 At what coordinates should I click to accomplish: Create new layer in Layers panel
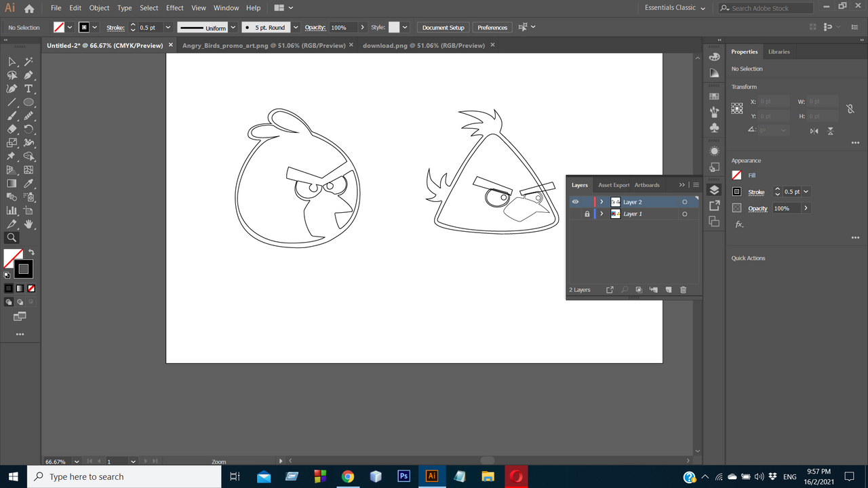tap(668, 290)
